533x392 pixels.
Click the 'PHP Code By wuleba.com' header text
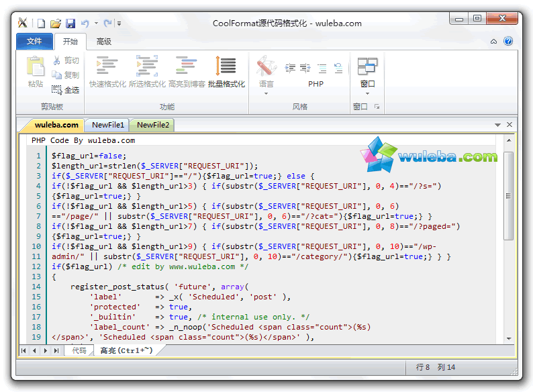(x=83, y=140)
